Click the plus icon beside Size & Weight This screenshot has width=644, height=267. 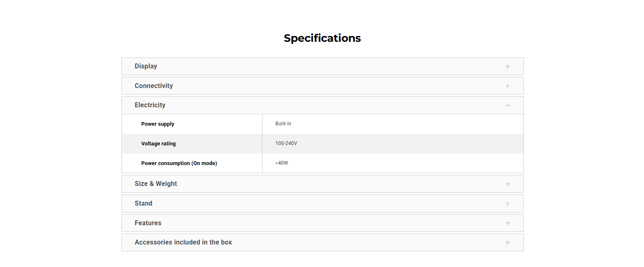pos(507,184)
